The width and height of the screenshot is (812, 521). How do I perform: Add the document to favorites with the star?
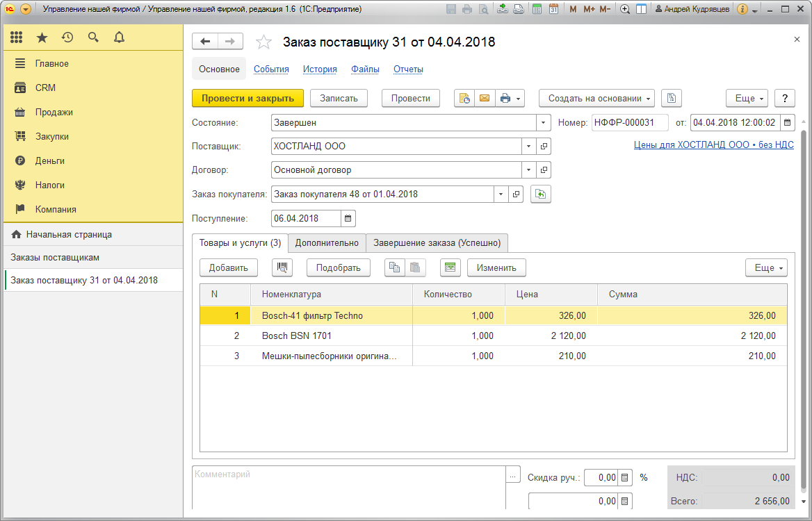tap(263, 42)
